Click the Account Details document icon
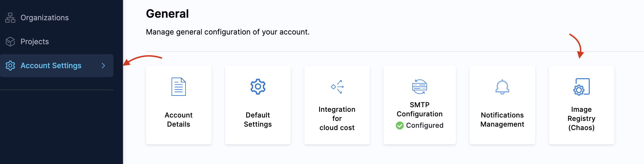The height and width of the screenshot is (164, 644). (x=179, y=87)
